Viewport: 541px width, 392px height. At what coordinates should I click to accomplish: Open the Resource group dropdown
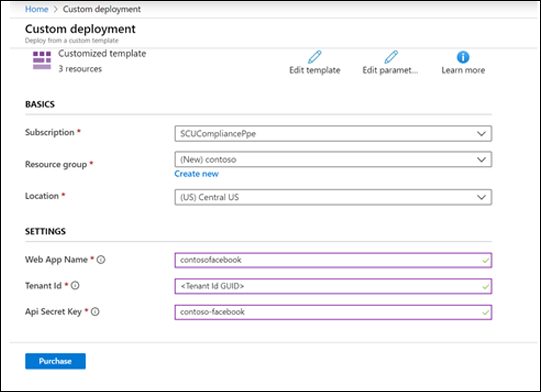click(x=333, y=159)
